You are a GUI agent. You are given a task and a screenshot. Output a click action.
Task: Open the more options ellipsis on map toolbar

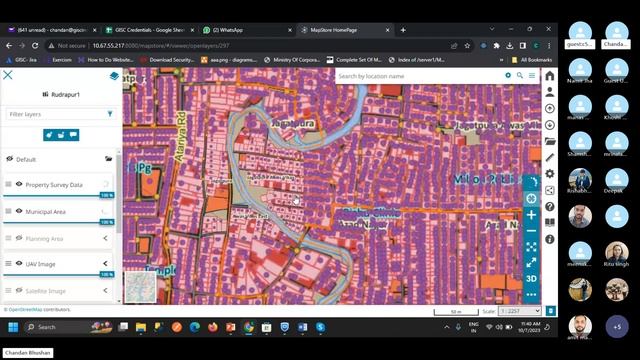point(531,295)
